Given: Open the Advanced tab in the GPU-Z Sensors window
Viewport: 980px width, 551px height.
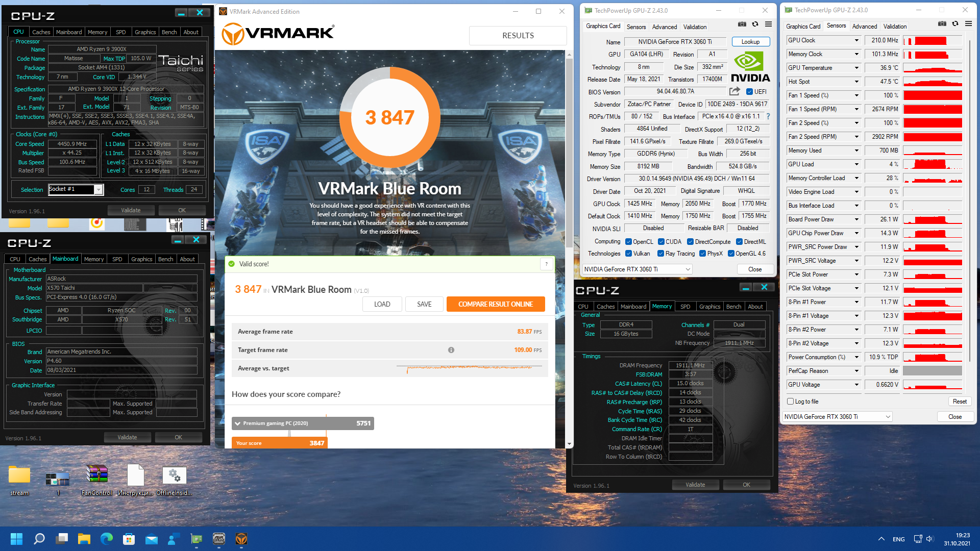Looking at the screenshot, I should point(865,27).
